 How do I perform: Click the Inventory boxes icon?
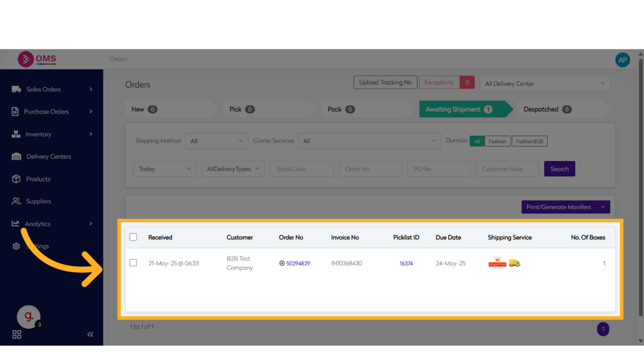coord(16,134)
